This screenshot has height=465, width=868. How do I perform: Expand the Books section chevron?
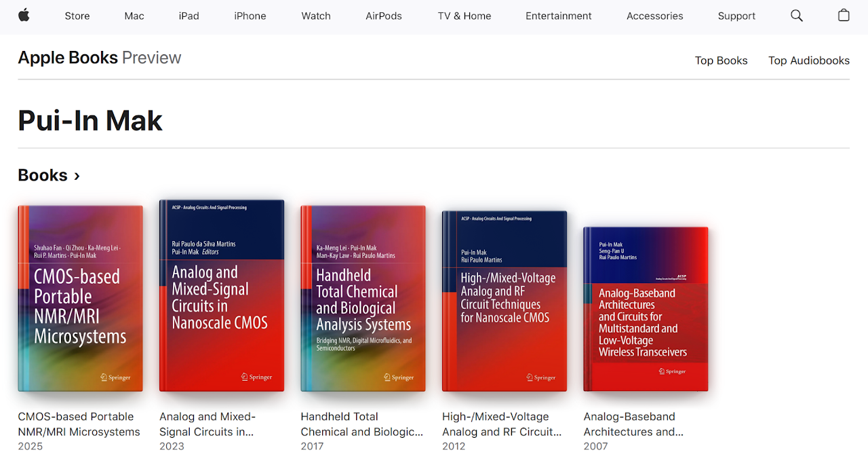pyautogui.click(x=77, y=176)
